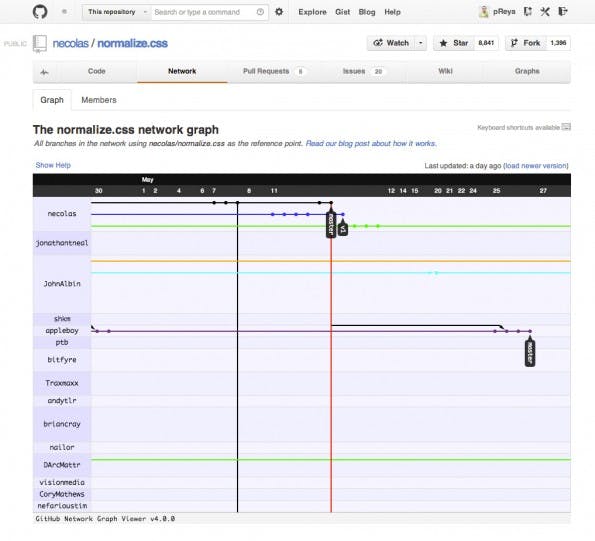Click the master label below appleboy's last commit
Image resolution: width=595 pixels, height=541 pixels.
coord(530,353)
